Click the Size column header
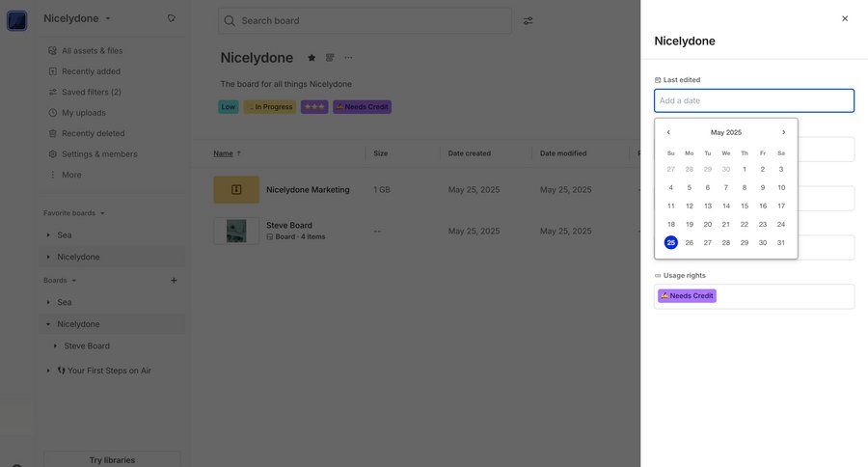The width and height of the screenshot is (868, 467). pos(380,153)
